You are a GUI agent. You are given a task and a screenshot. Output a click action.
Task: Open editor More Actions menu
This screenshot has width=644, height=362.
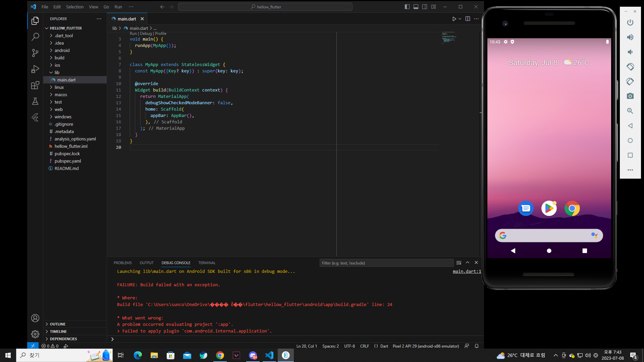pos(476,19)
